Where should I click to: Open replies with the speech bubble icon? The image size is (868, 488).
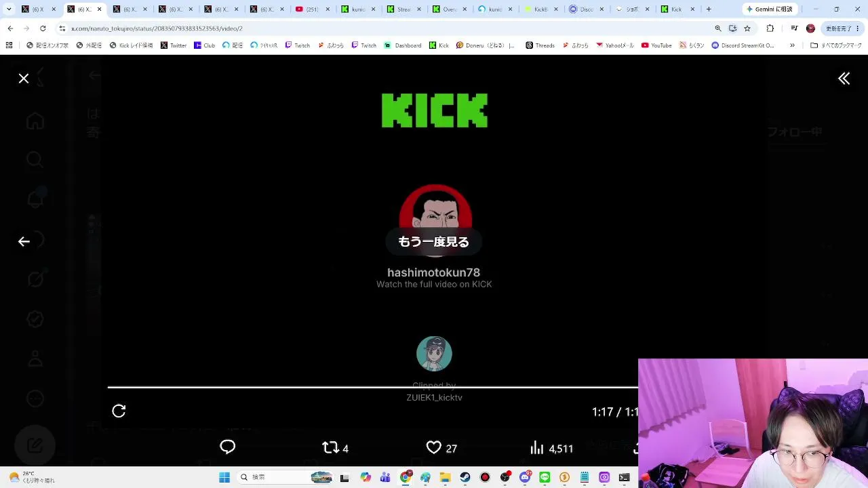point(227,447)
